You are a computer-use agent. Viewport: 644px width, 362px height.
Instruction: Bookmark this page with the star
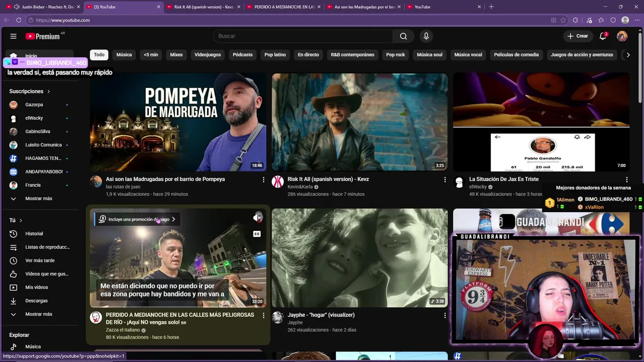click(x=563, y=20)
